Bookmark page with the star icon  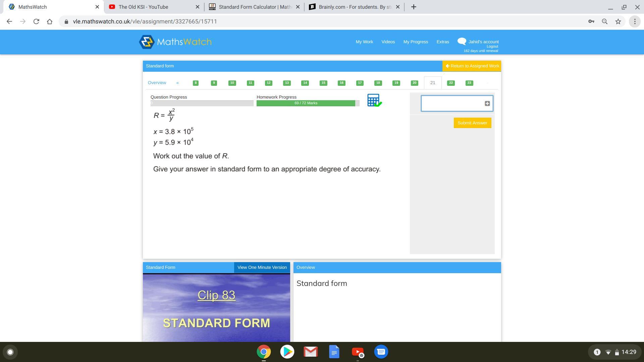coord(618,21)
